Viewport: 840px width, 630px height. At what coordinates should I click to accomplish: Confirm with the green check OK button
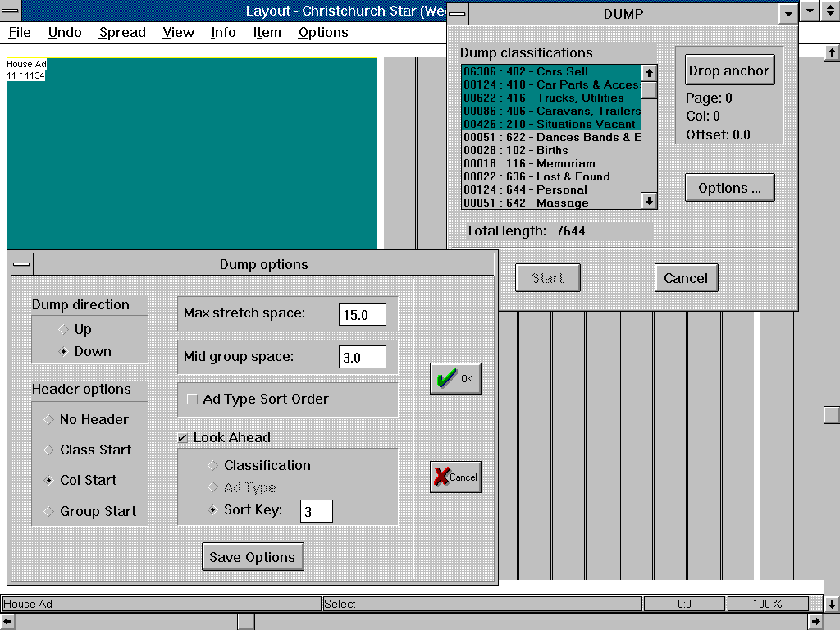[x=455, y=379]
